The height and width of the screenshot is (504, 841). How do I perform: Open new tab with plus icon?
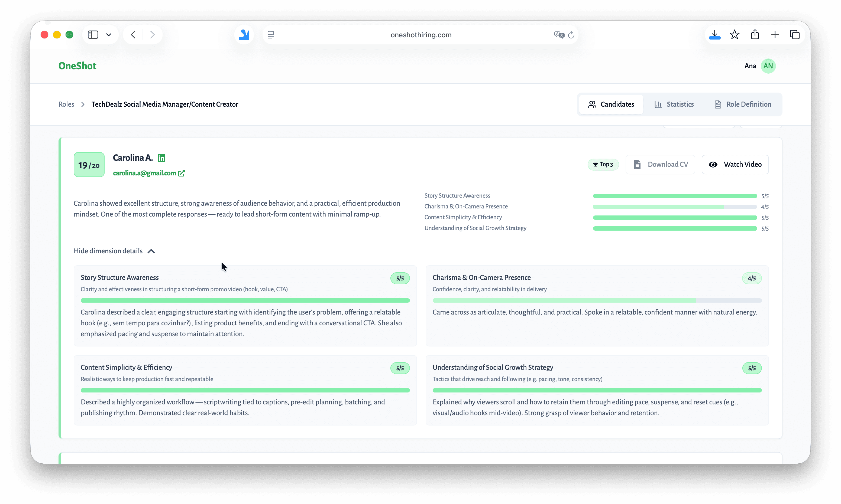(775, 35)
